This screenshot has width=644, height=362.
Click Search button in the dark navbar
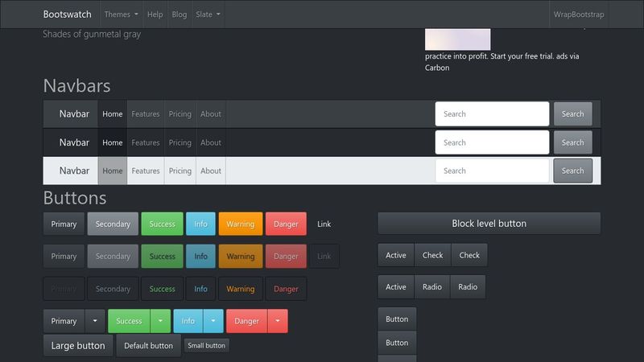click(x=572, y=142)
